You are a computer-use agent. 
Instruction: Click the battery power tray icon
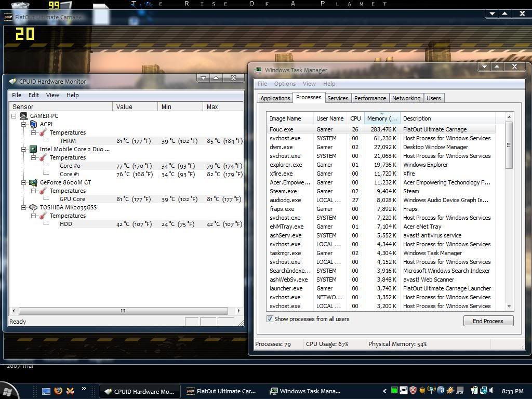474,391
